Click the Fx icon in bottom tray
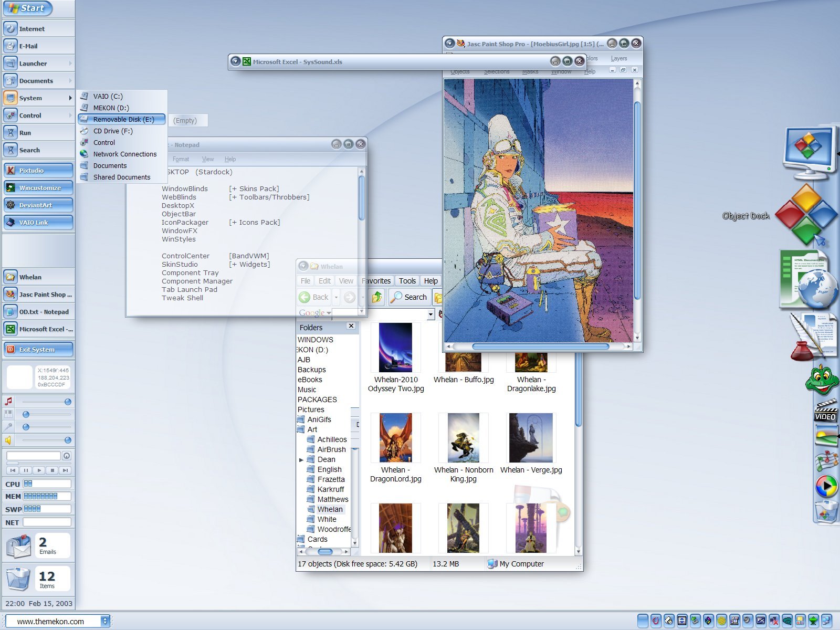The image size is (840, 630). (x=761, y=621)
